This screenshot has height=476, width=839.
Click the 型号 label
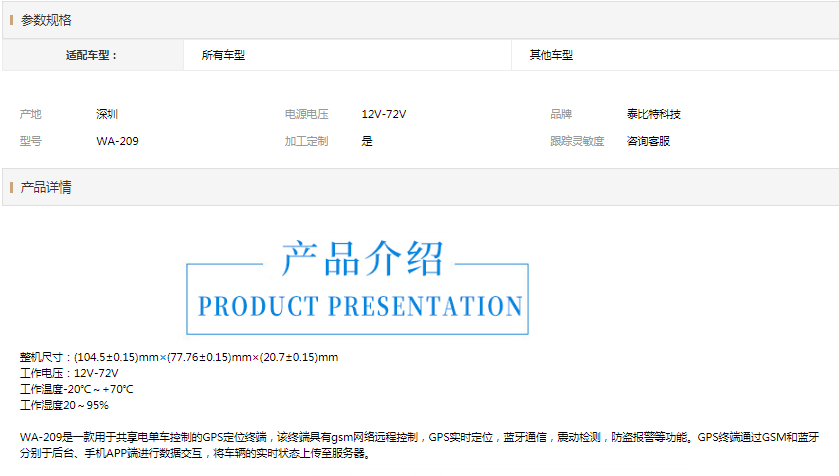30,141
